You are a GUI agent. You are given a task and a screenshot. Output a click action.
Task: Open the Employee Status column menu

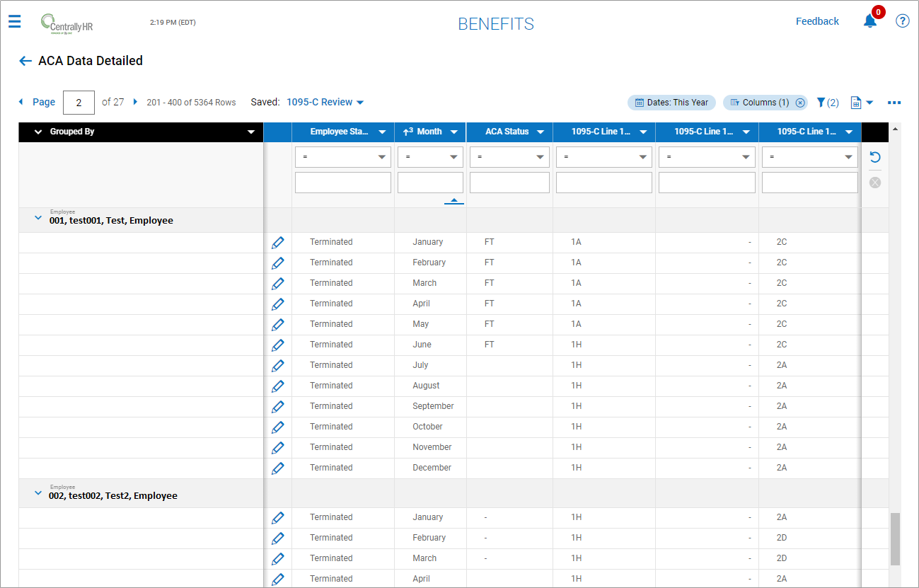coord(382,132)
